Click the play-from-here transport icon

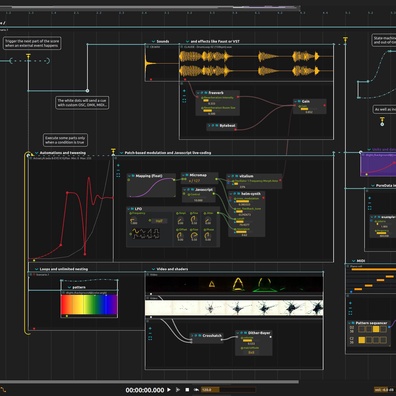coord(178,389)
